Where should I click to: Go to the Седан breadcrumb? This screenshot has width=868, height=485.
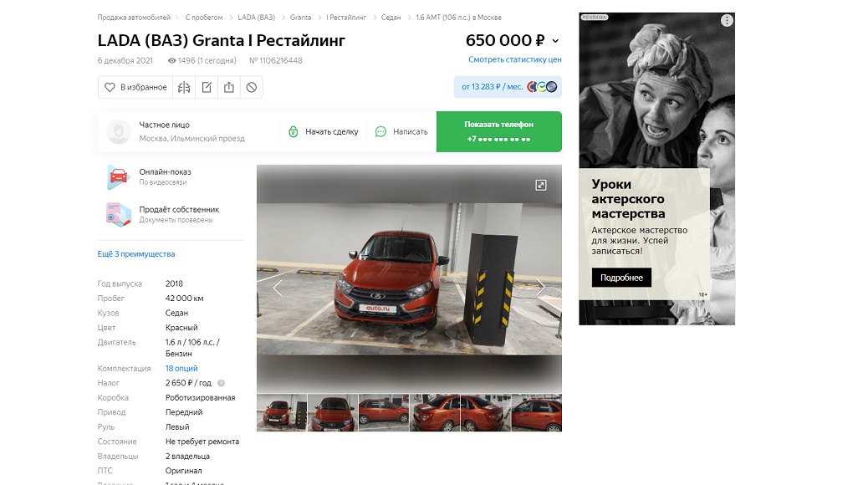[x=391, y=18]
